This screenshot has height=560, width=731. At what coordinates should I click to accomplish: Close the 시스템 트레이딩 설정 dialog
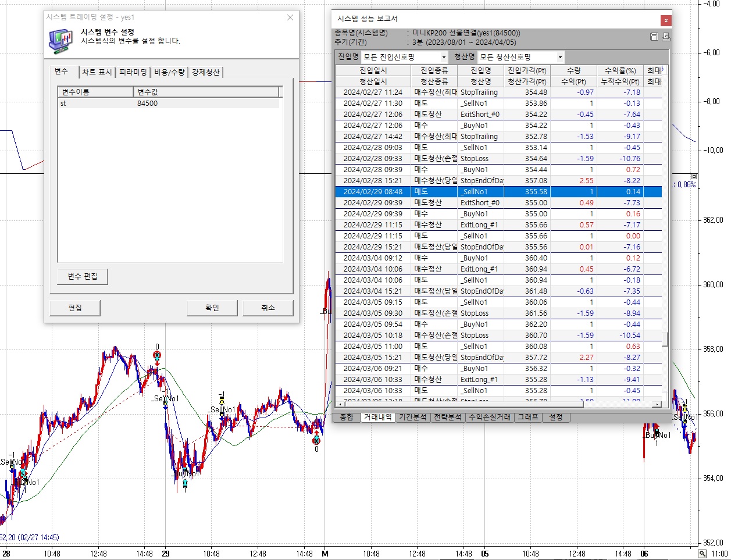290,17
